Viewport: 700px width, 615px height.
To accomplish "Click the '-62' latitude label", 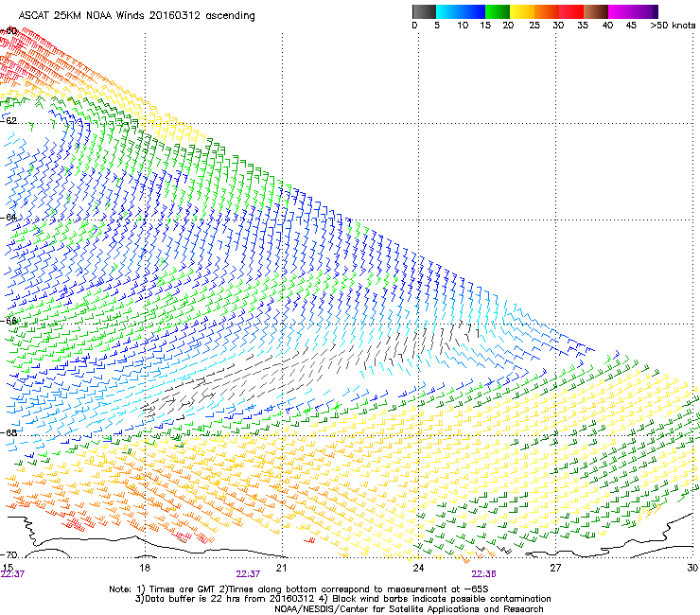I will pos(9,120).
